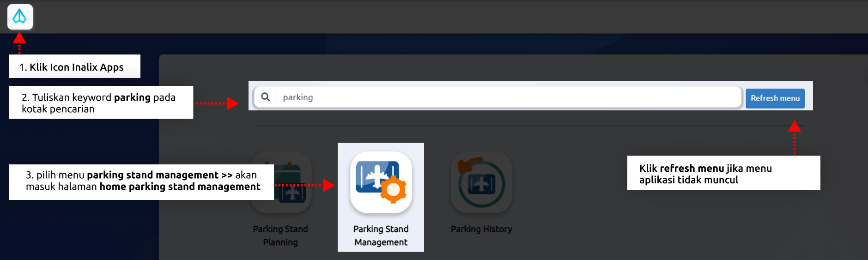The image size is (868, 260).
Task: Click the magnifying glass search icon
Action: pyautogui.click(x=265, y=97)
